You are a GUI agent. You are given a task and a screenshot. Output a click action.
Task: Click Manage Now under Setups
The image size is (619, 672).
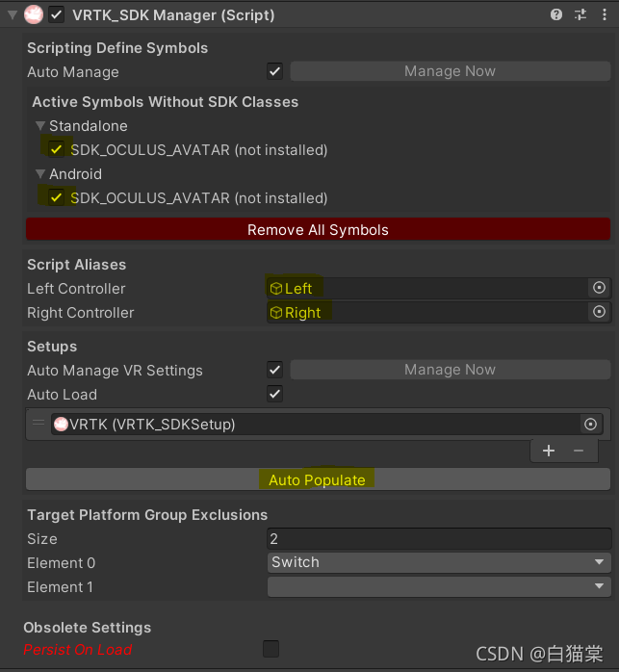451,370
